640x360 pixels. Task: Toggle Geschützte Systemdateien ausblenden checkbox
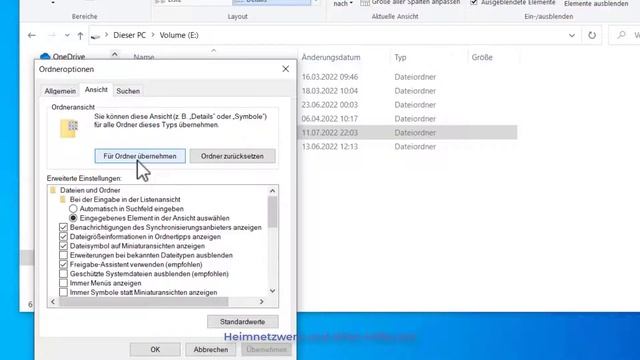click(63, 274)
